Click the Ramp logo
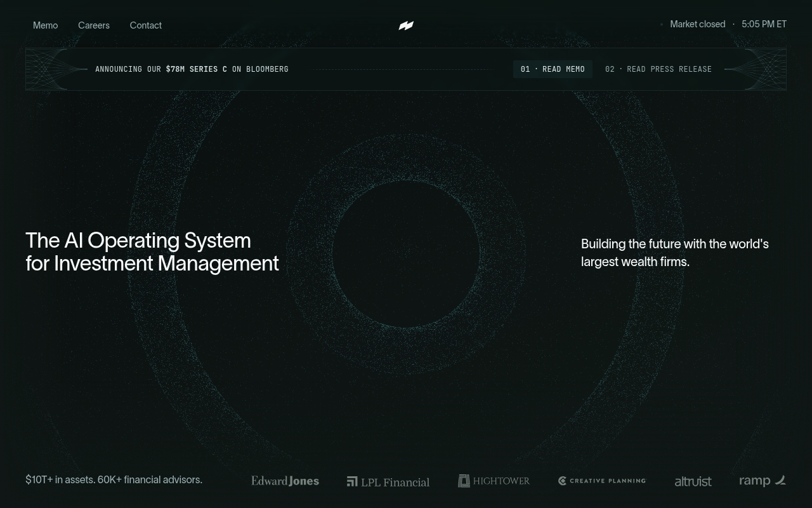The width and height of the screenshot is (812, 508). [x=763, y=481]
